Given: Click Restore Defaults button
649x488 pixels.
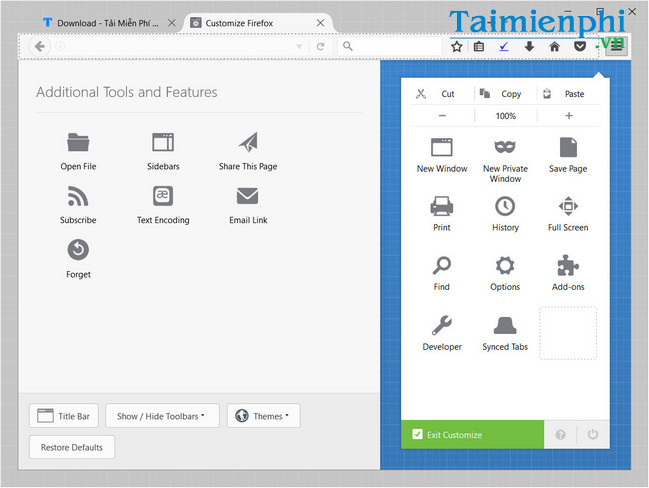Looking at the screenshot, I should pyautogui.click(x=72, y=447).
